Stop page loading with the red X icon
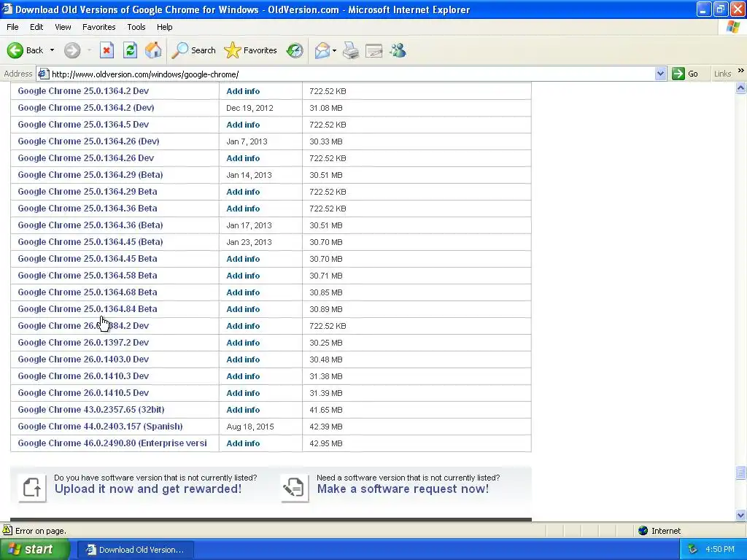Screen dimensions: 747x560 click(107, 50)
